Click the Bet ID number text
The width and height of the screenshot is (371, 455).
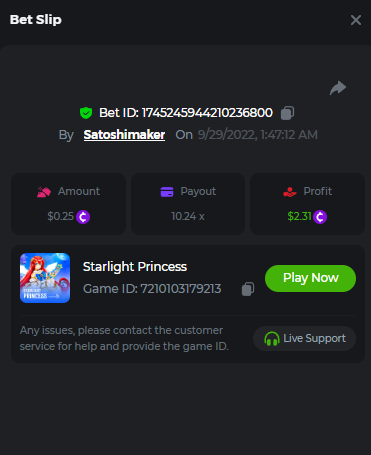click(x=207, y=113)
